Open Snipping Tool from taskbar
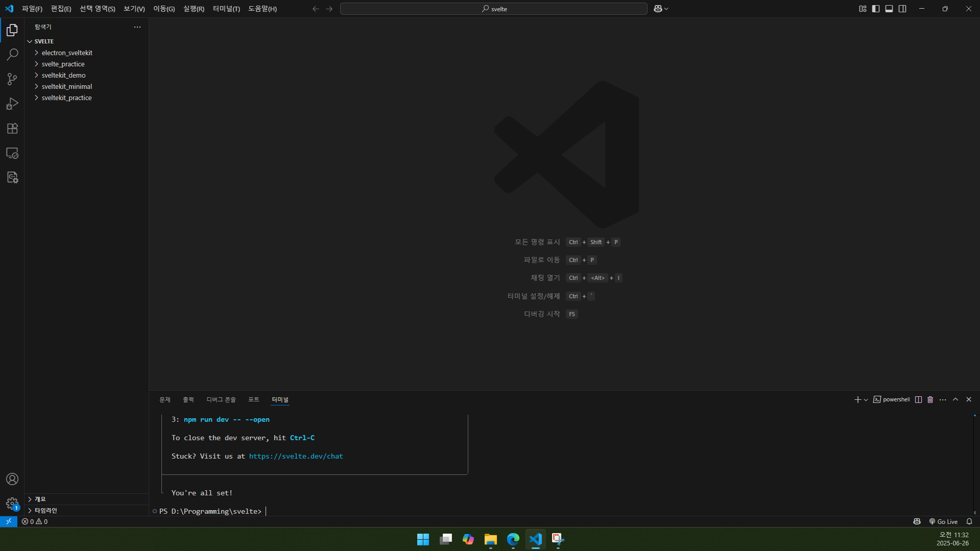 (x=558, y=539)
